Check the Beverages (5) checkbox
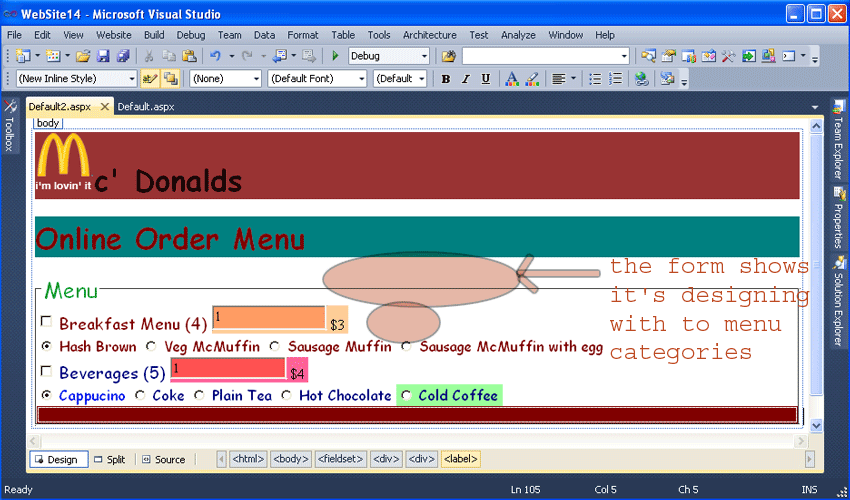 point(47,371)
